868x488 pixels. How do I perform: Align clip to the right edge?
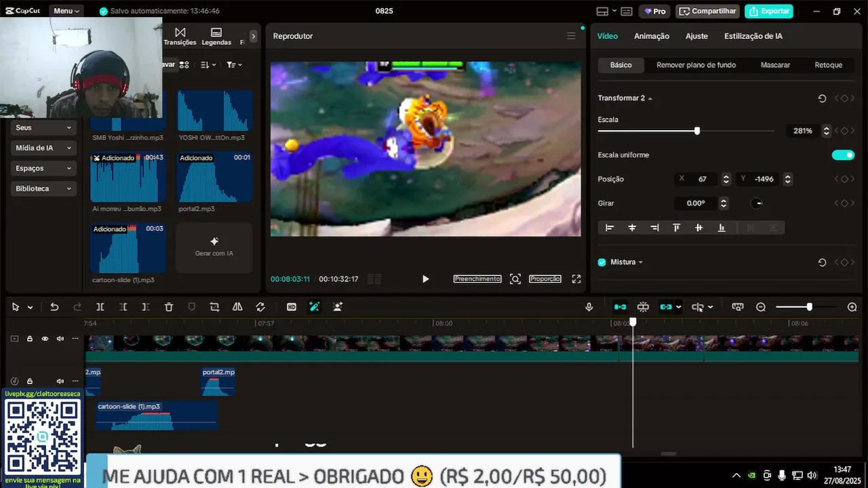pos(654,228)
